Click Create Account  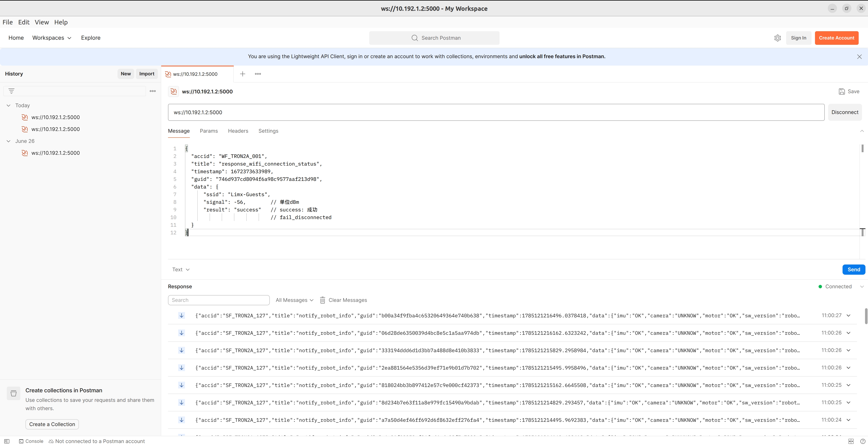click(x=836, y=38)
